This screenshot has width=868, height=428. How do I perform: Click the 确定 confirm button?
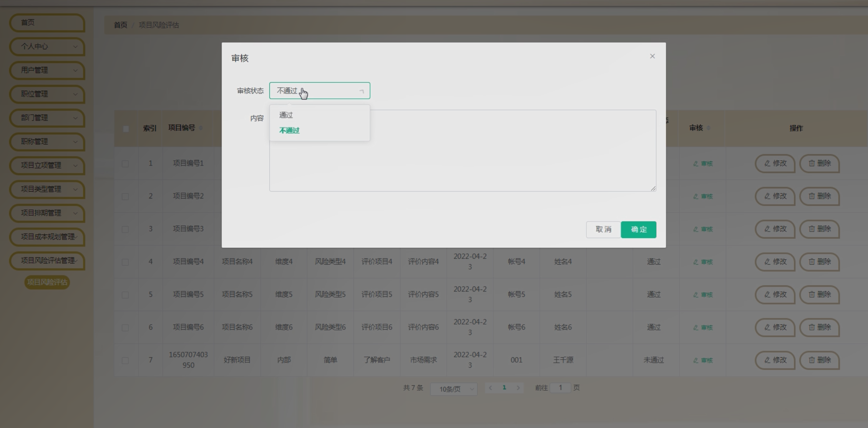[638, 229]
